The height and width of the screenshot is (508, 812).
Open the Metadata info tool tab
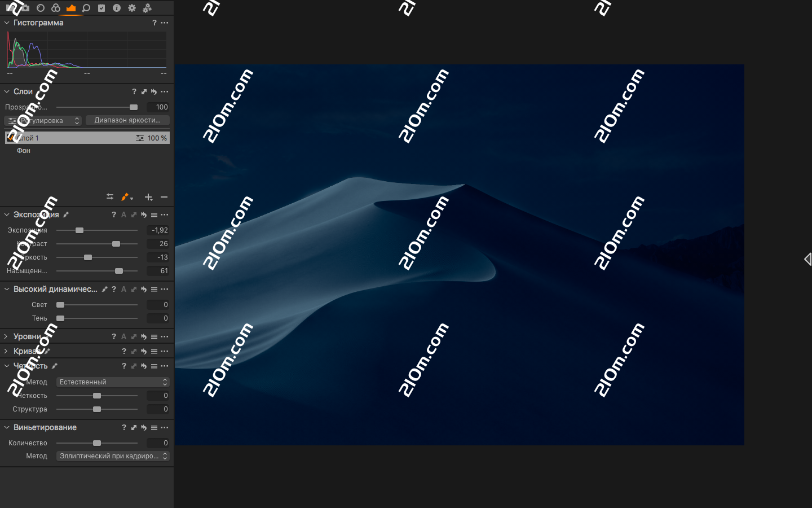click(x=117, y=8)
